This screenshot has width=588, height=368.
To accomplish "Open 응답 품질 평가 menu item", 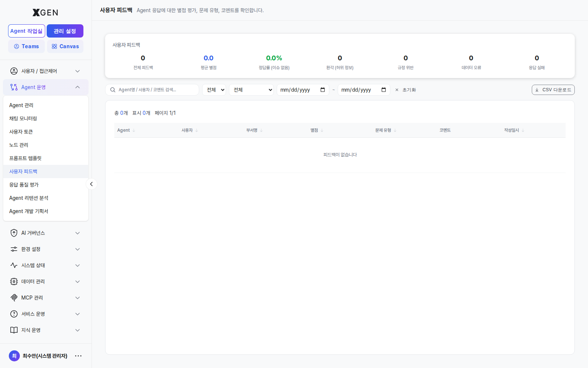I will click(46, 185).
